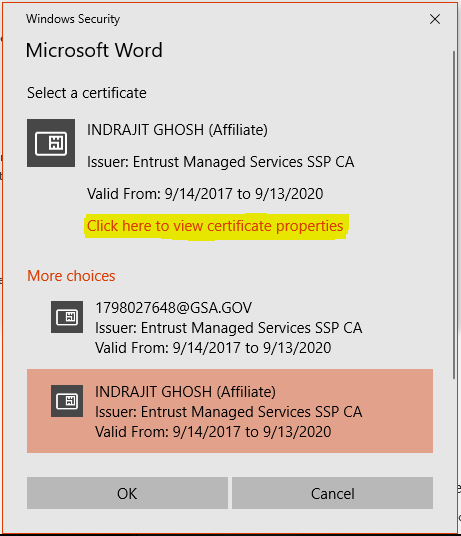Image resolution: width=461 pixels, height=536 pixels.
Task: Click top certificate's Issuer Entrust text
Action: coord(220,162)
